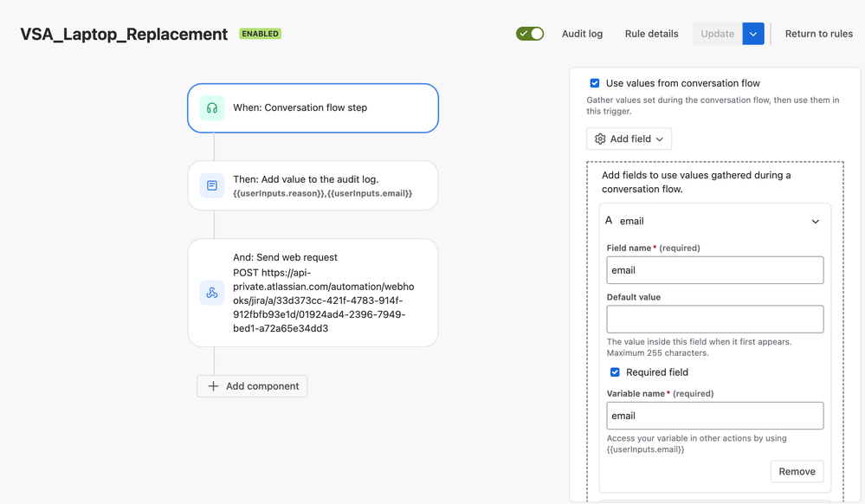Click the POST webhook URL text
This screenshot has width=865, height=504.
(x=323, y=300)
